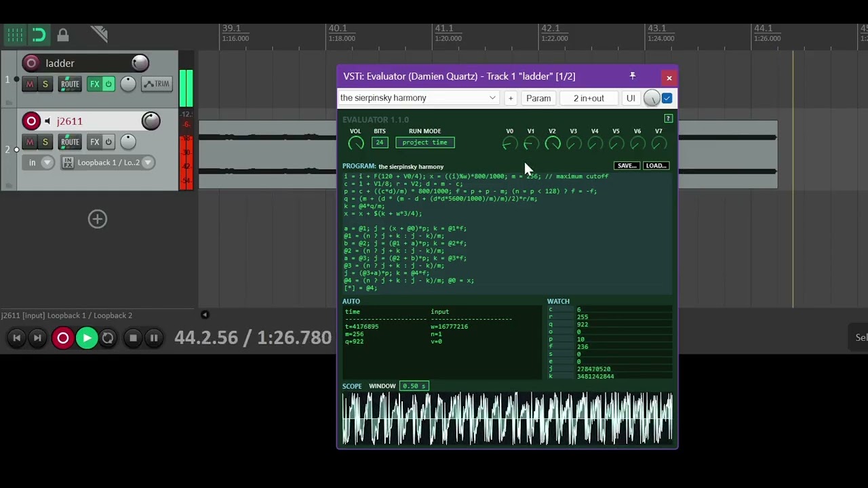Close the Evaluator FX window
Viewport: 868px width, 488px height.
click(669, 78)
